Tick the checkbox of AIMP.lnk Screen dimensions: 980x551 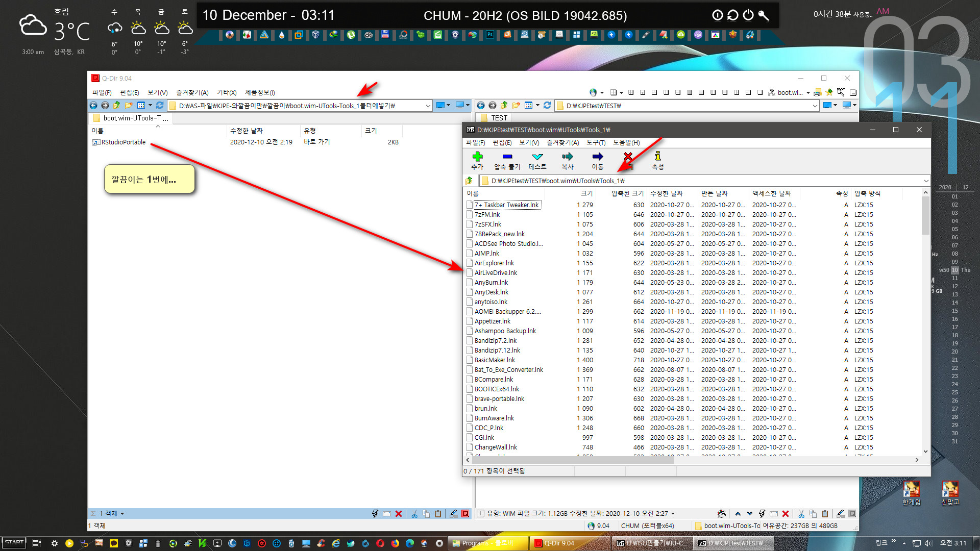pyautogui.click(x=470, y=254)
